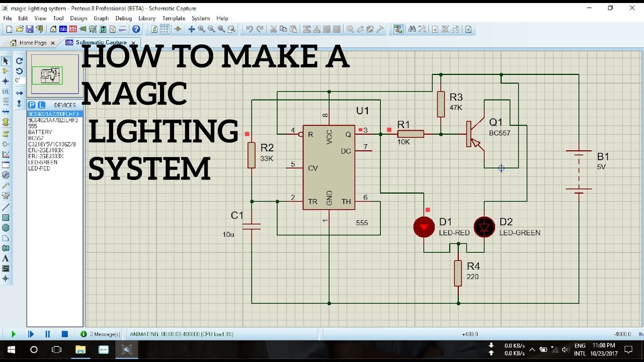Open the 2 Message(s) simulation log
The height and width of the screenshot is (362, 644).
point(101,334)
